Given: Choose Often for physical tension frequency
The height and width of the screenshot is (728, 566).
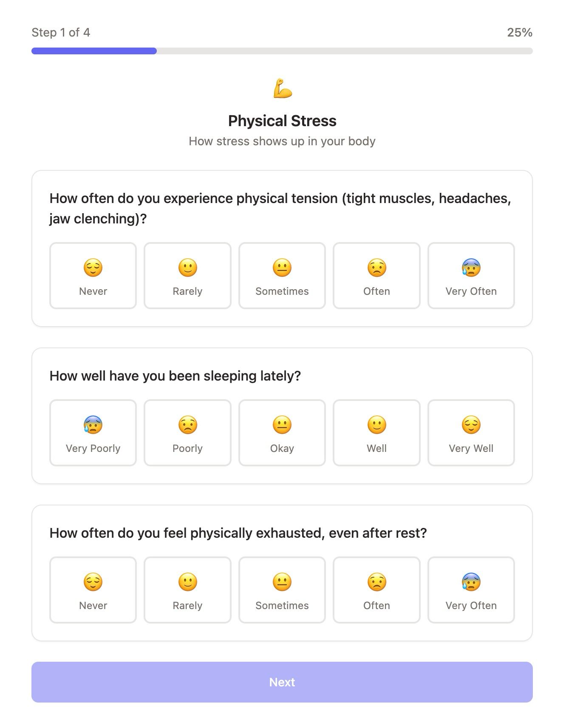Looking at the screenshot, I should click(376, 276).
